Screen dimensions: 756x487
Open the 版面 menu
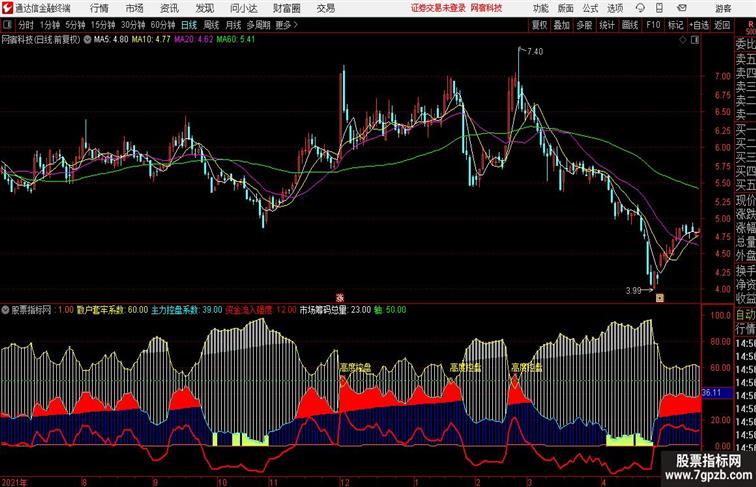(x=566, y=8)
